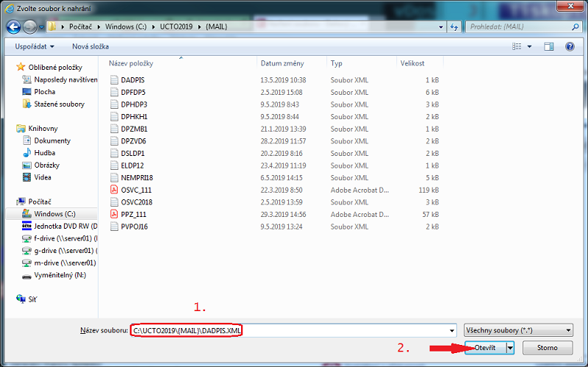
Task: Click the Forward navigation arrow
Action: pos(30,26)
